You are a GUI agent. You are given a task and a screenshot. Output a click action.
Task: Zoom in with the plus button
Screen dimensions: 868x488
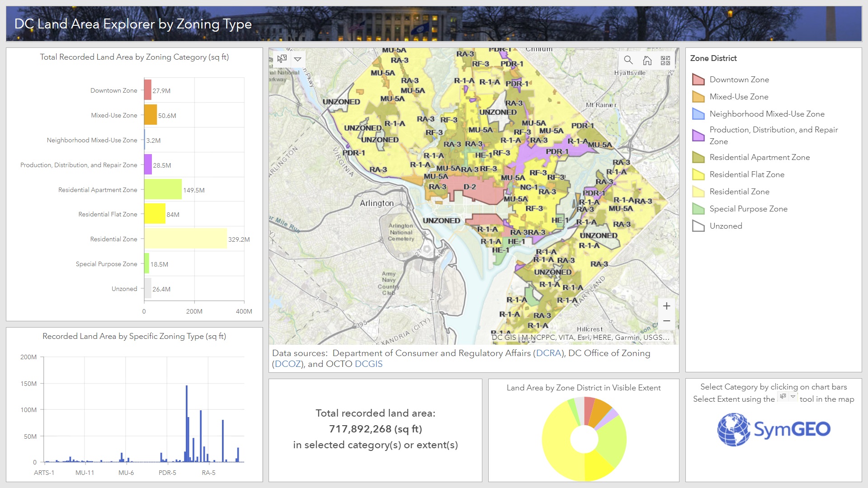tap(666, 306)
